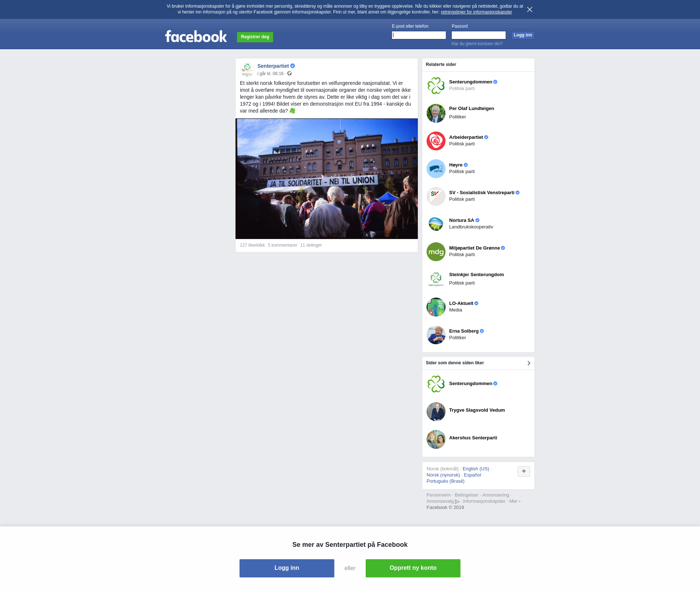This screenshot has width=700, height=592.
Task: Click Senterpartiet's verified badge on post
Action: 292,66
